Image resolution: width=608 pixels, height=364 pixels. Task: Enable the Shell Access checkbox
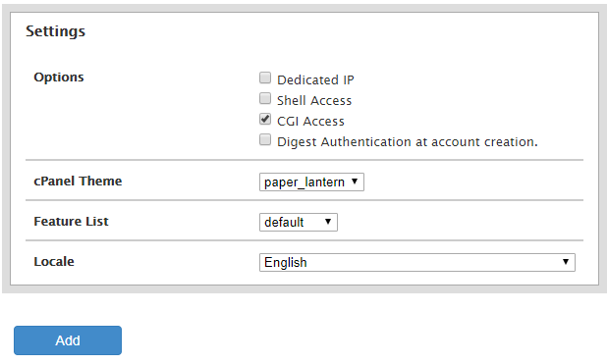pos(265,98)
